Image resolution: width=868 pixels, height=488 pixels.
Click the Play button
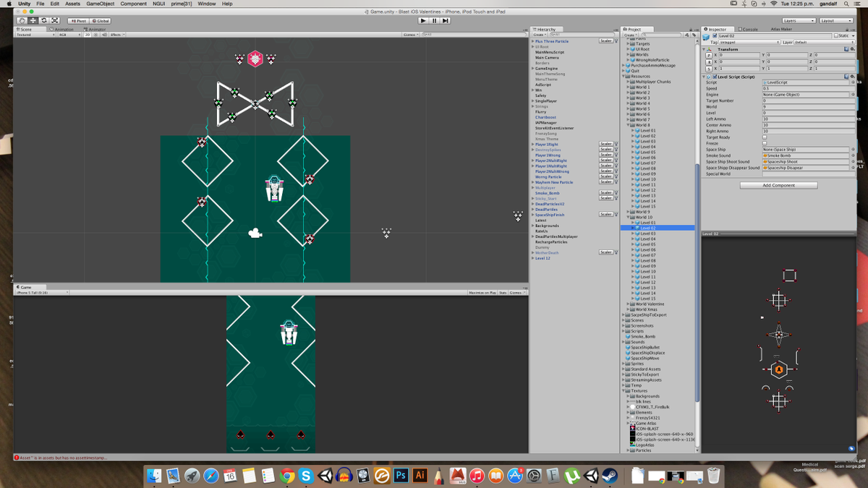[425, 20]
